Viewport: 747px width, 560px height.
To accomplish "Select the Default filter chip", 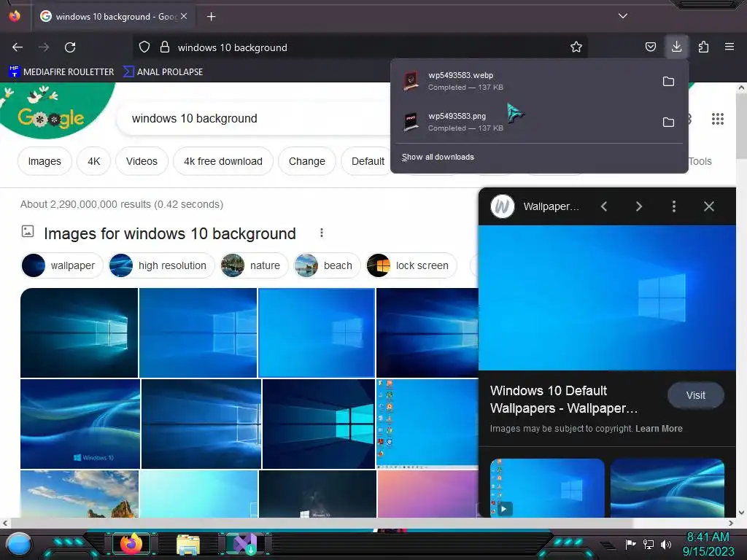I will pyautogui.click(x=368, y=161).
